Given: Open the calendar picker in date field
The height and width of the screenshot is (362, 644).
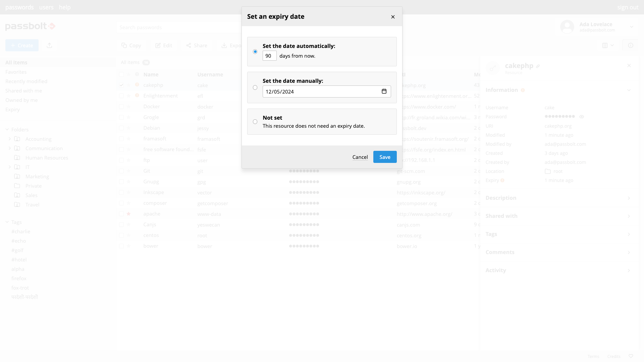Looking at the screenshot, I should click(x=384, y=91).
